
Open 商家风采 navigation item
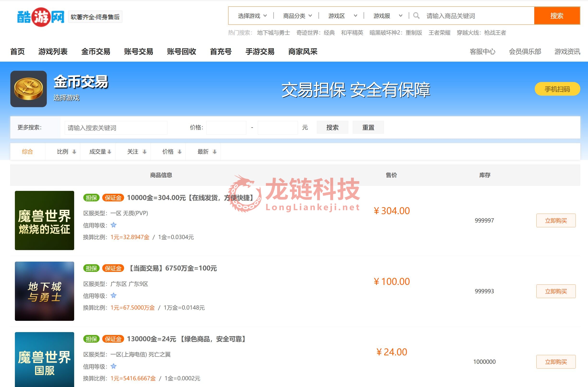(x=303, y=52)
